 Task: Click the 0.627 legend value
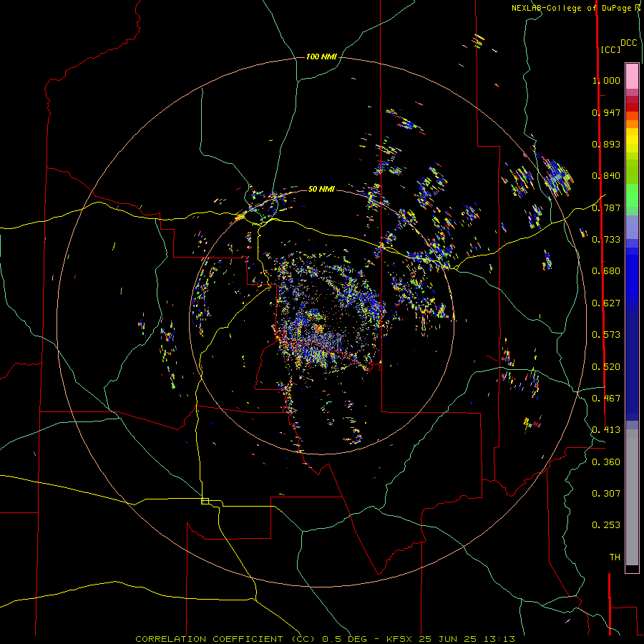point(606,303)
